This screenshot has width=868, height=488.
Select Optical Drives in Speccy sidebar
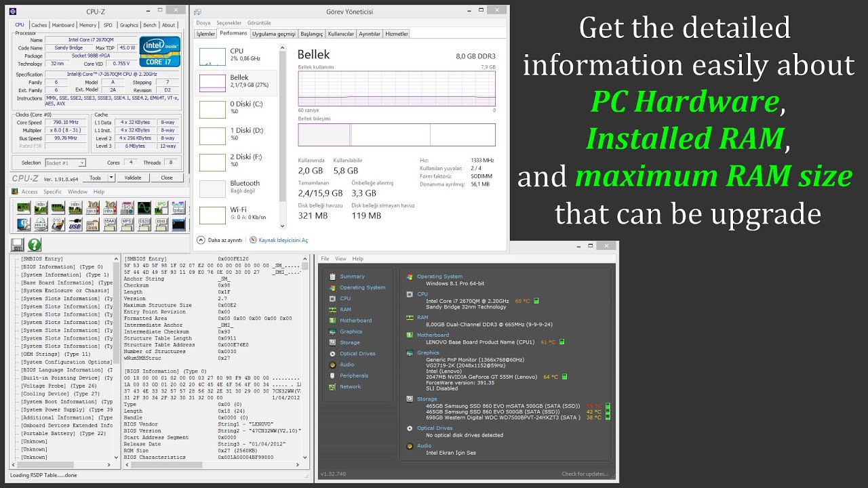pos(357,354)
